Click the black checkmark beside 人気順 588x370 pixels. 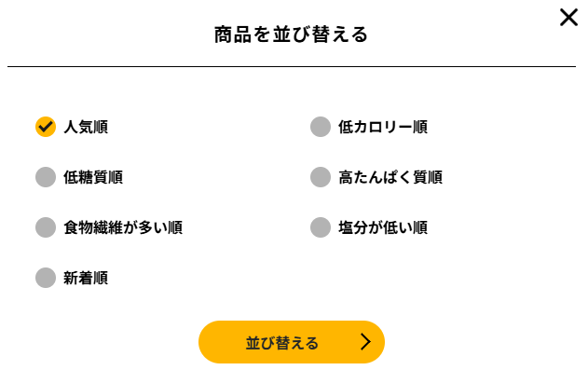click(x=46, y=127)
